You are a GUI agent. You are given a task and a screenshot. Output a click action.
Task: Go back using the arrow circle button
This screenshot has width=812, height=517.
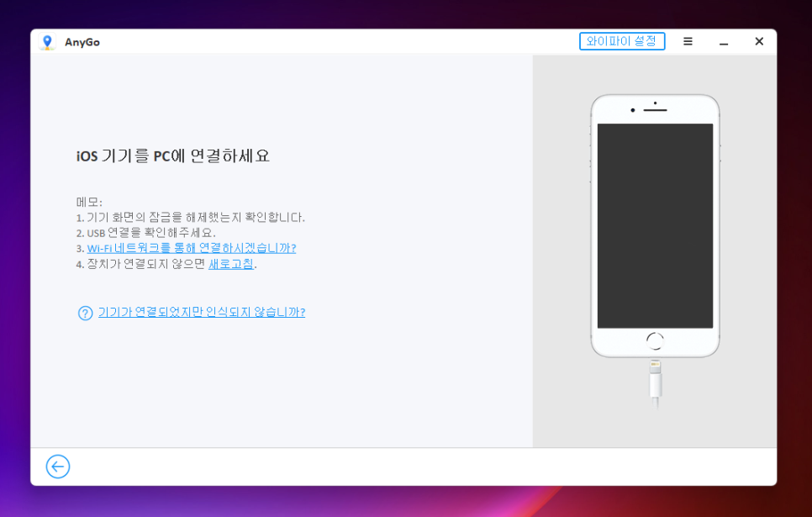pyautogui.click(x=57, y=467)
